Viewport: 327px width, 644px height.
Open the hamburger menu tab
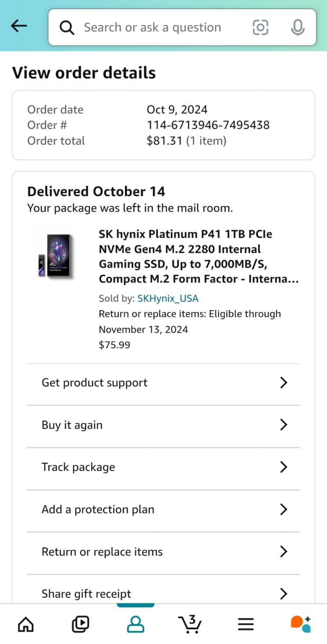[246, 624]
